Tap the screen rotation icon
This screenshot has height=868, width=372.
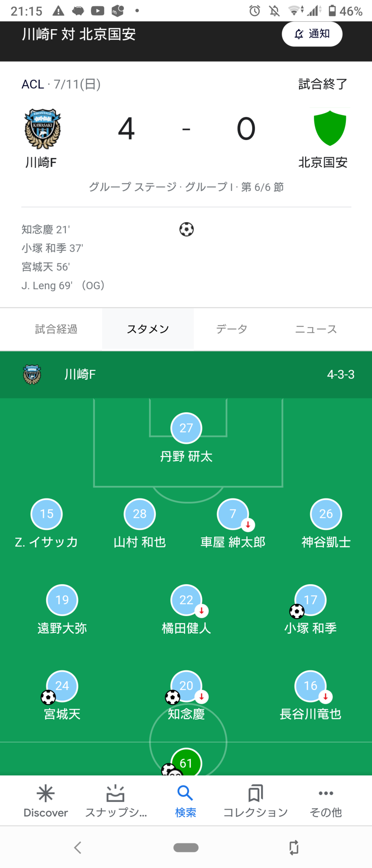(x=294, y=847)
